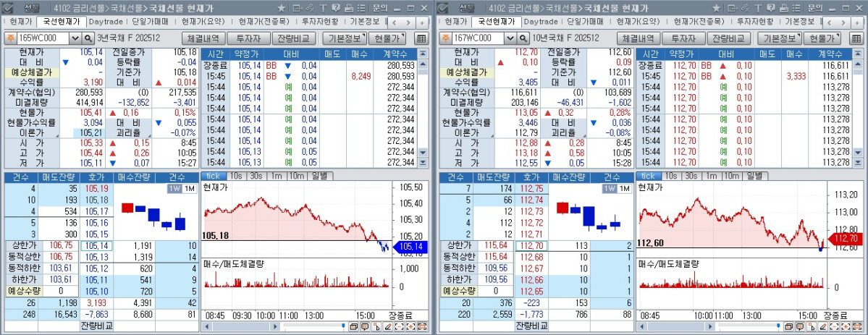Expand the 167WC000 symbol code dropdown
The height and width of the screenshot is (335, 868).
[x=510, y=38]
